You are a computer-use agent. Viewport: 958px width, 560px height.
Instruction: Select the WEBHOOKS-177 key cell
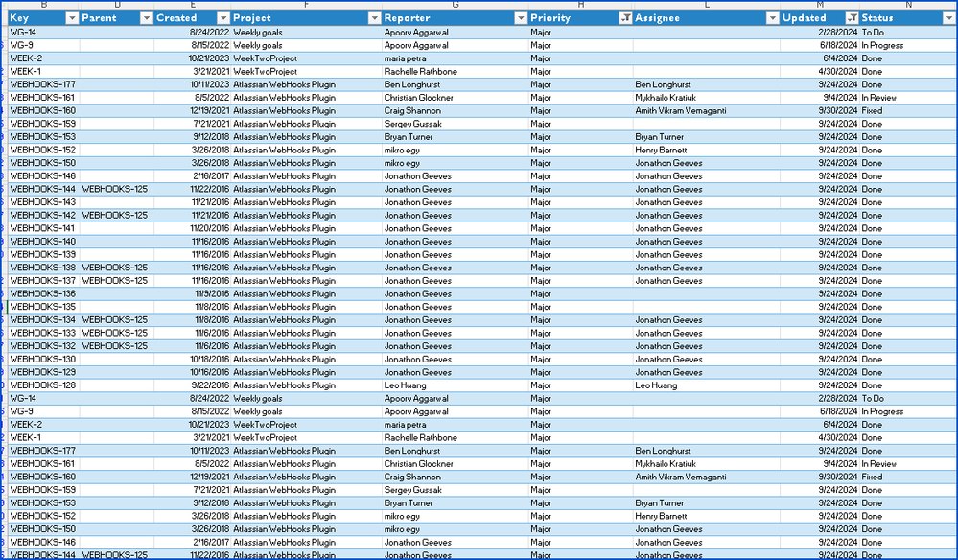click(x=38, y=84)
